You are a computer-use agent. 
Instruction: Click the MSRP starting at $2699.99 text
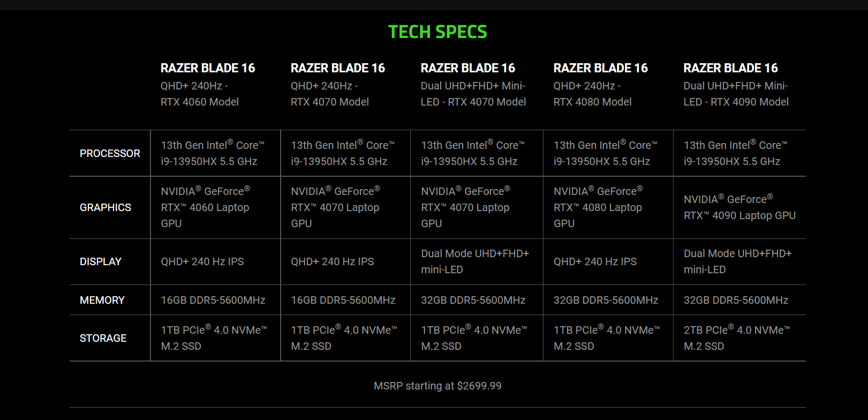point(437,386)
